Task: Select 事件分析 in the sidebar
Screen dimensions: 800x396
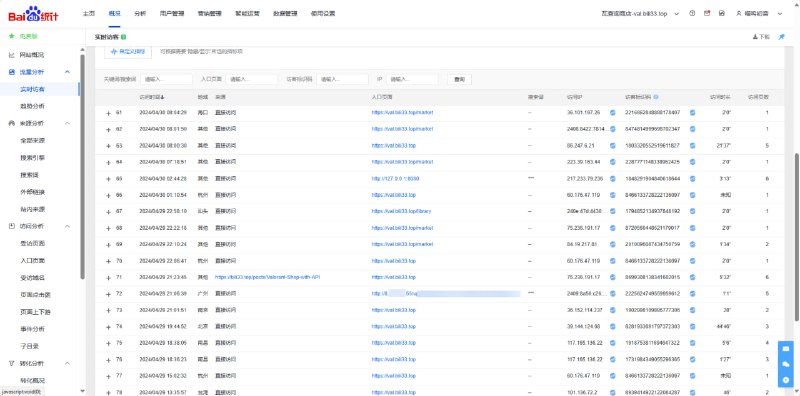Action: pyautogui.click(x=32, y=329)
